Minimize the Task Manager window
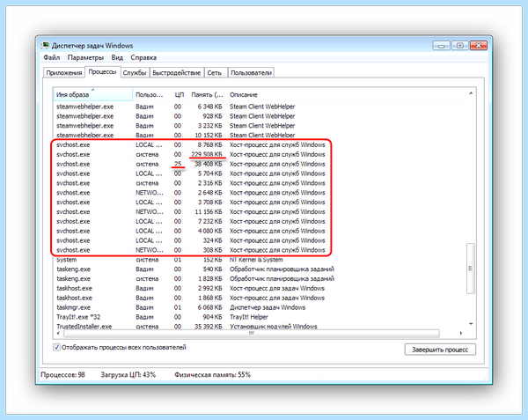The width and height of the screenshot is (528, 420). pos(442,46)
